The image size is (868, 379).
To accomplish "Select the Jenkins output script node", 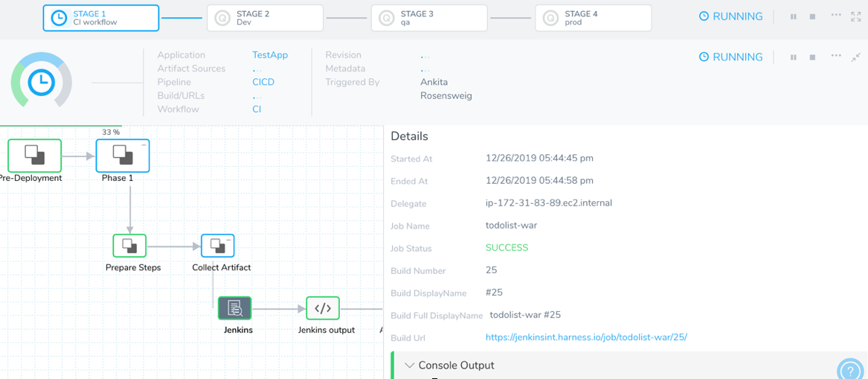I will click(x=323, y=308).
